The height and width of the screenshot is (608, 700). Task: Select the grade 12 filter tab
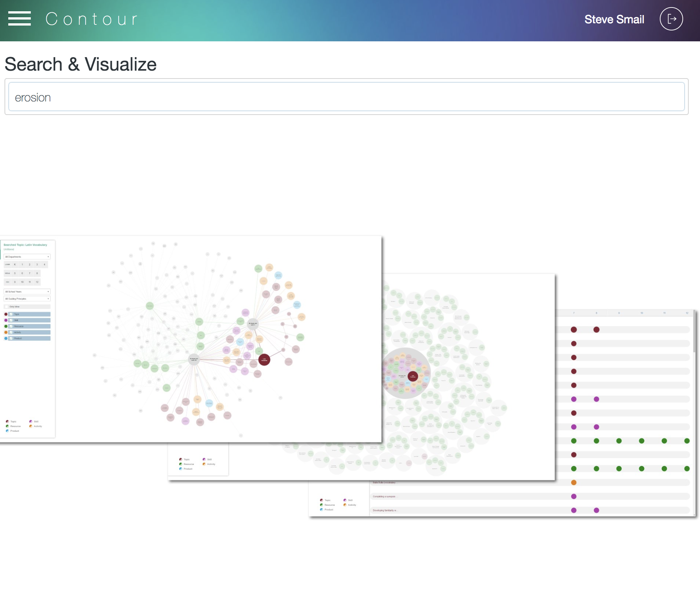click(x=37, y=282)
